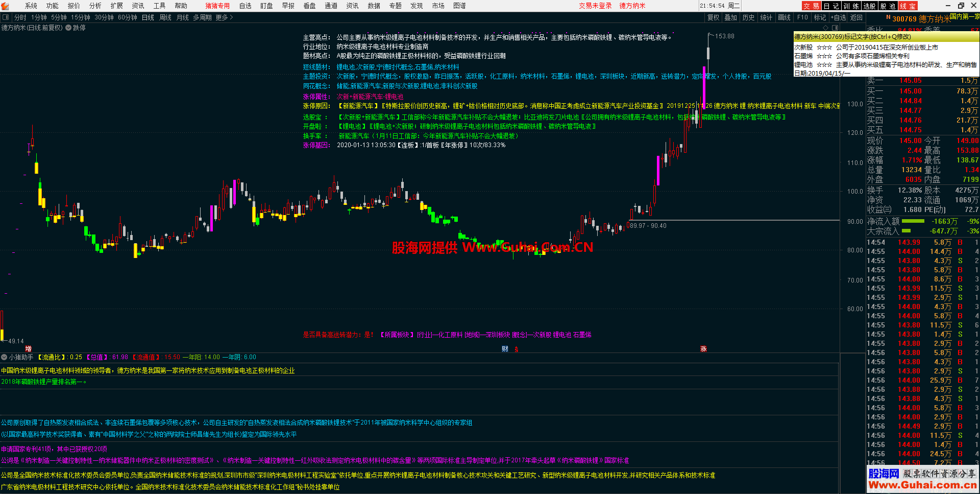Open the chart indicator dropdown arrow beside 跌停

(68, 28)
